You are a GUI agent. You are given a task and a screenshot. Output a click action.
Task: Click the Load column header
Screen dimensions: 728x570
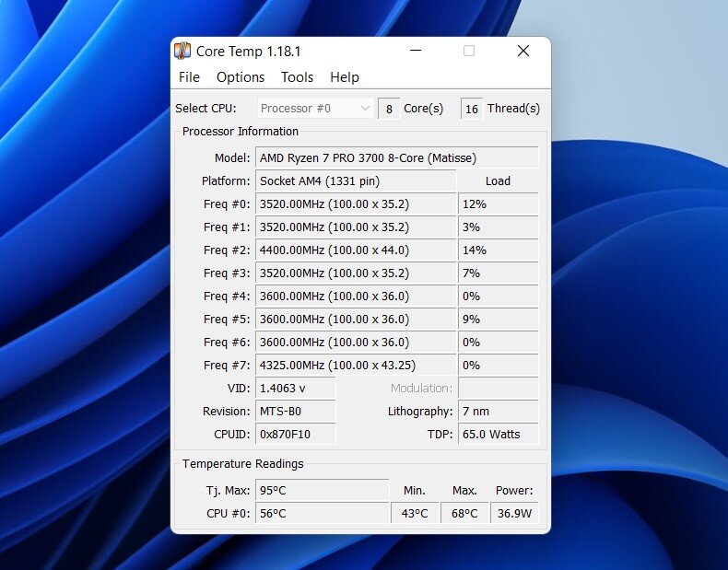(498, 180)
